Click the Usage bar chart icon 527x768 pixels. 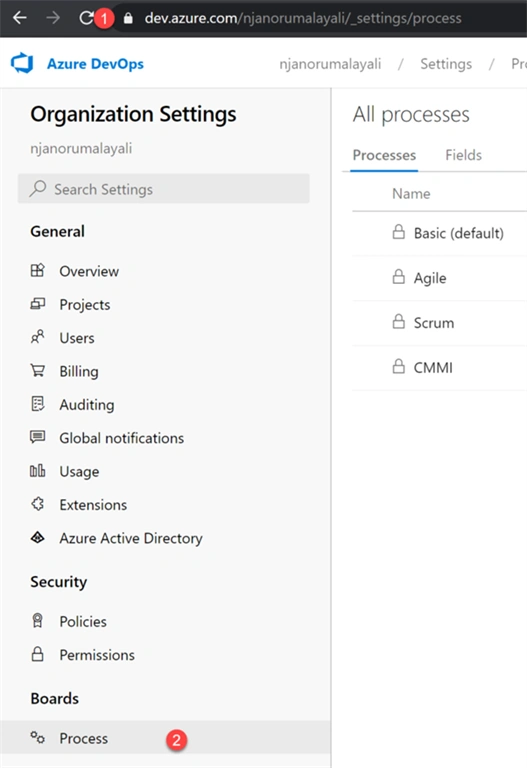coord(38,471)
